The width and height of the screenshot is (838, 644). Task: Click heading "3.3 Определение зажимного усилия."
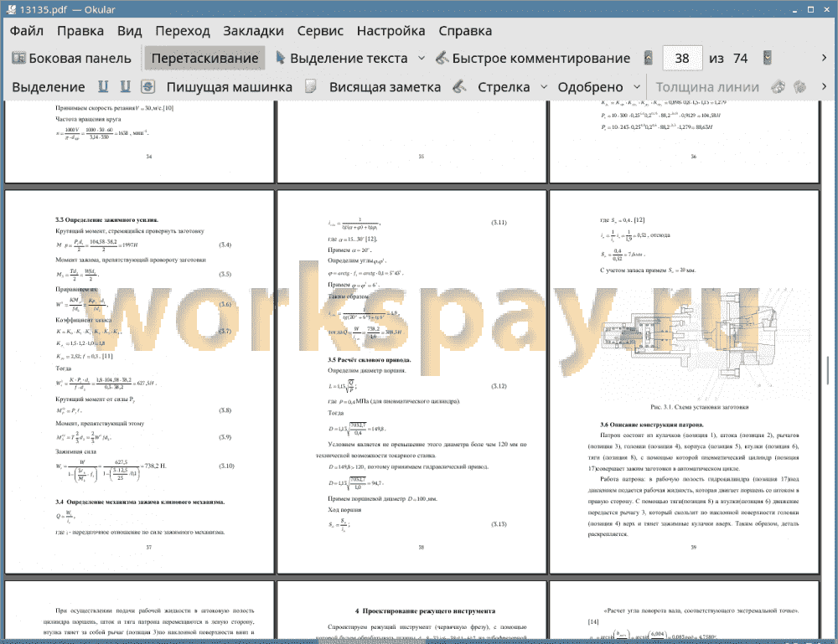coord(107,219)
